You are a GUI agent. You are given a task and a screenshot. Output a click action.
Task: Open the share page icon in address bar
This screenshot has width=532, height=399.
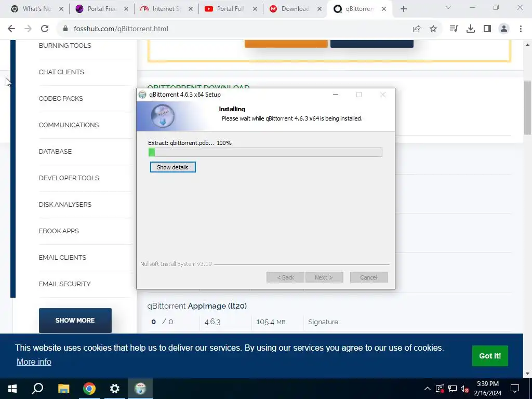tap(417, 29)
